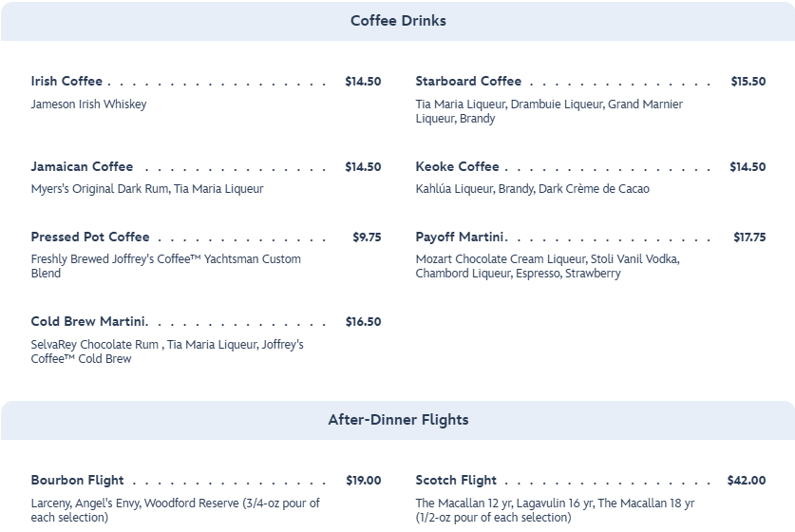Click the Jameson Irish Whiskey description
This screenshot has height=532, width=795.
(88, 104)
